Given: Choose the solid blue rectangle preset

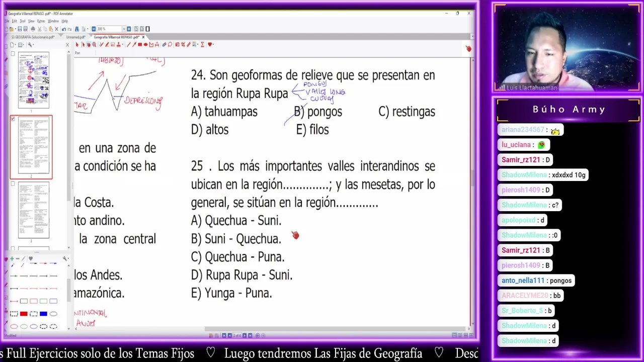Looking at the screenshot, I should coord(43,314).
